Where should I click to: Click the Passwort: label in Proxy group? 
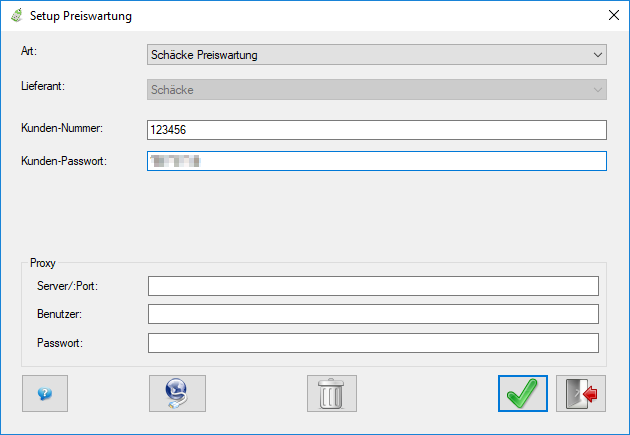60,343
